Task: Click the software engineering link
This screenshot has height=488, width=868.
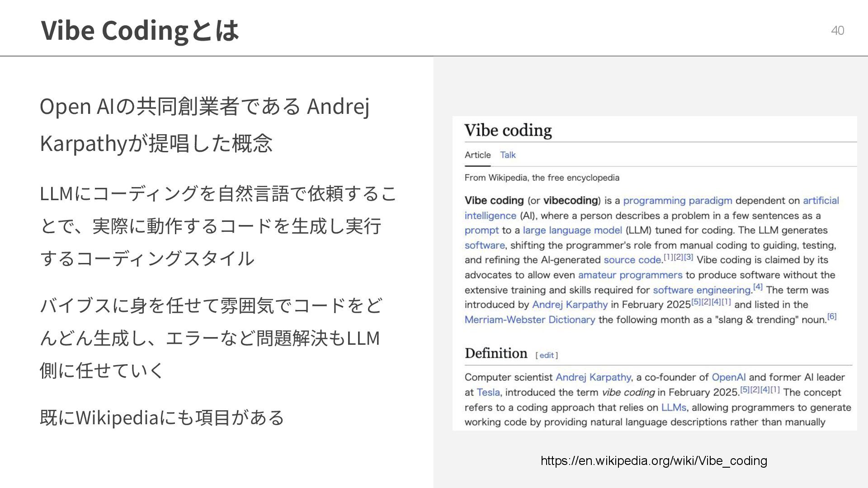Action: pyautogui.click(x=702, y=290)
